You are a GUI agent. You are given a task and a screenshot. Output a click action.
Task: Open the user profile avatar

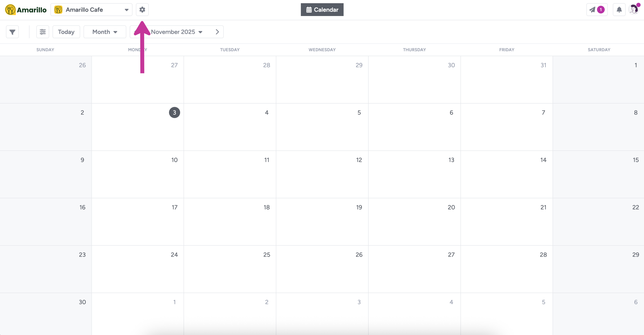click(634, 10)
